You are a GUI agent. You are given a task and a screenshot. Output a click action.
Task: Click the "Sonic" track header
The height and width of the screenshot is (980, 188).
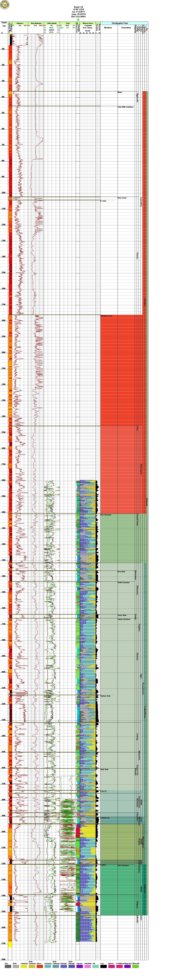68,23
